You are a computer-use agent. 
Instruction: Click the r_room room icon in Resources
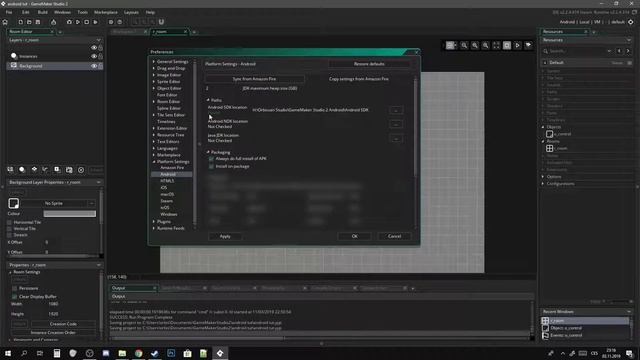coord(549,148)
